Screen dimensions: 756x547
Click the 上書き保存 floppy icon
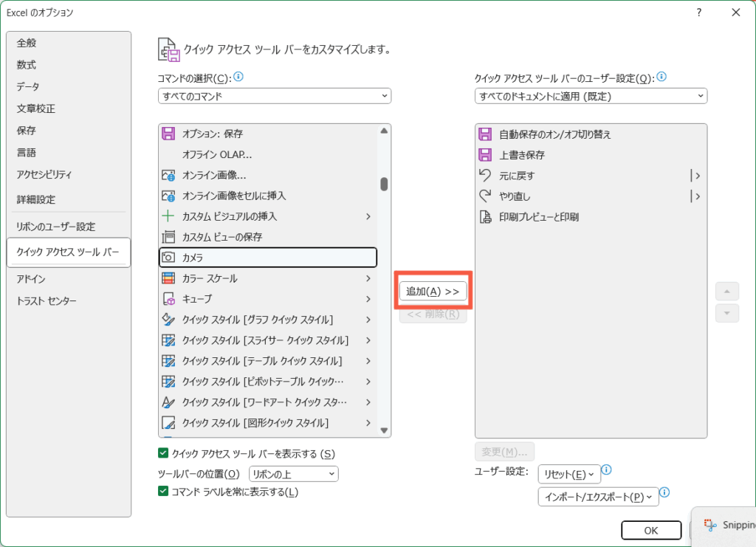tap(485, 155)
